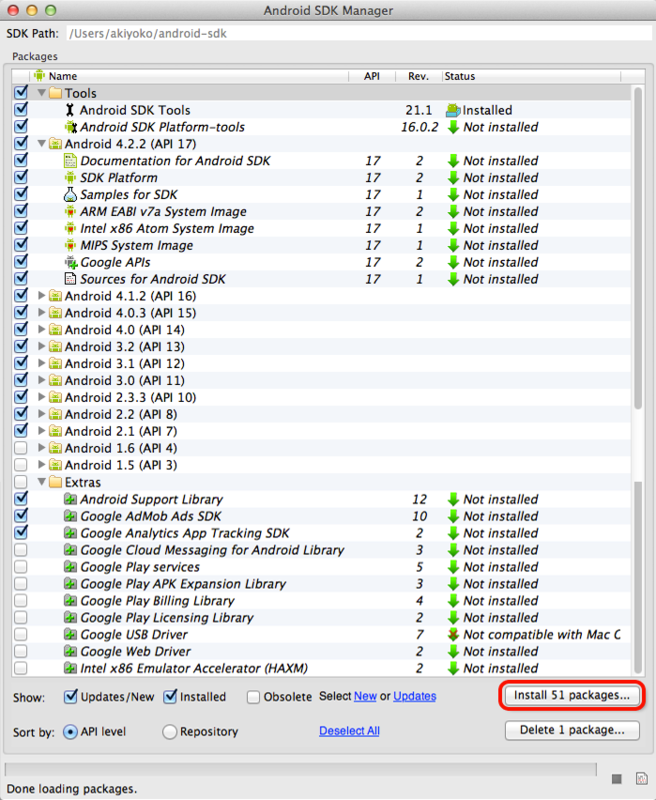Viewport: 656px width, 800px height.
Task: Click the Tools folder icon
Action: pyautogui.click(x=55, y=93)
